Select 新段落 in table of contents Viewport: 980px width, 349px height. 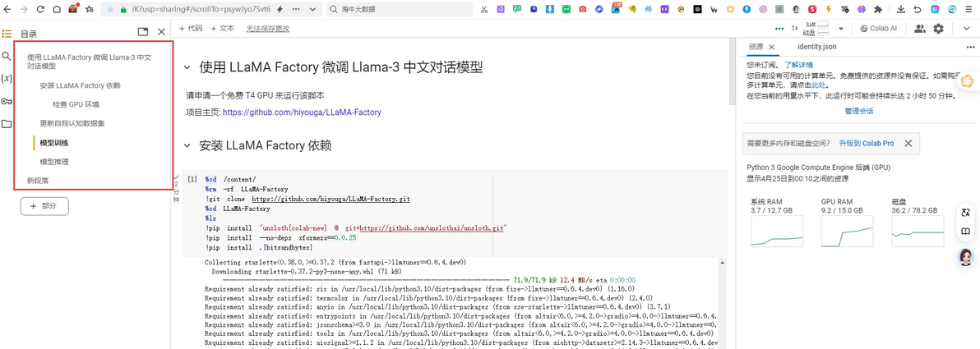(x=38, y=181)
